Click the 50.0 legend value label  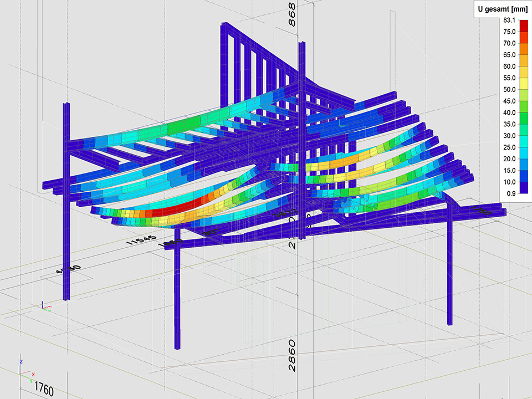tap(510, 89)
